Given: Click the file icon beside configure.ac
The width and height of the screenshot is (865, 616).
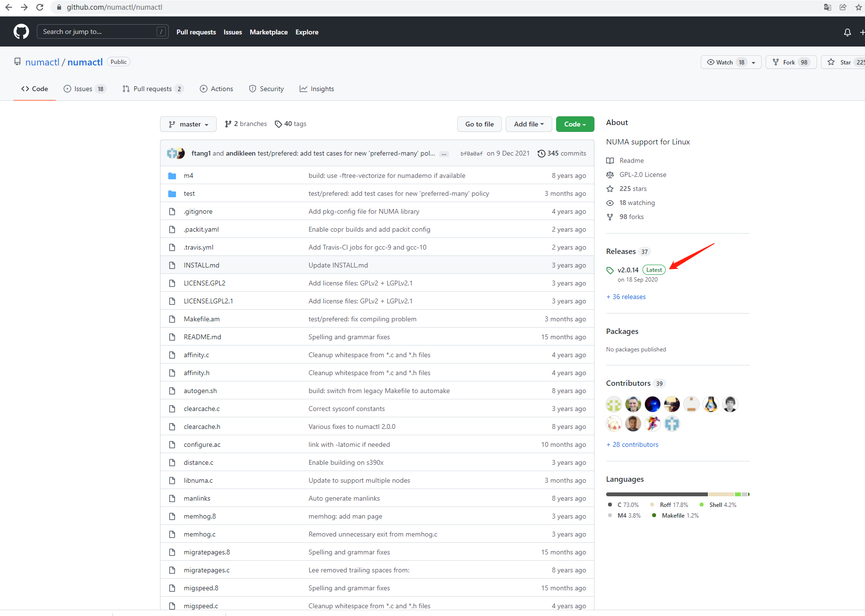Looking at the screenshot, I should 172,444.
